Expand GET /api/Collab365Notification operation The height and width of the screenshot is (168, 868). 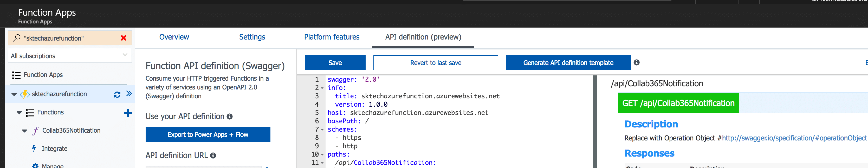(x=678, y=103)
